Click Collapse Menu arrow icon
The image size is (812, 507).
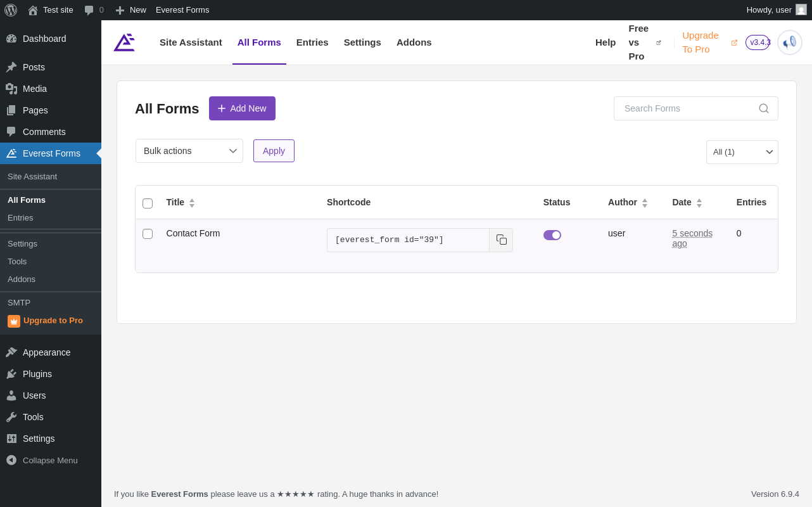[11, 460]
